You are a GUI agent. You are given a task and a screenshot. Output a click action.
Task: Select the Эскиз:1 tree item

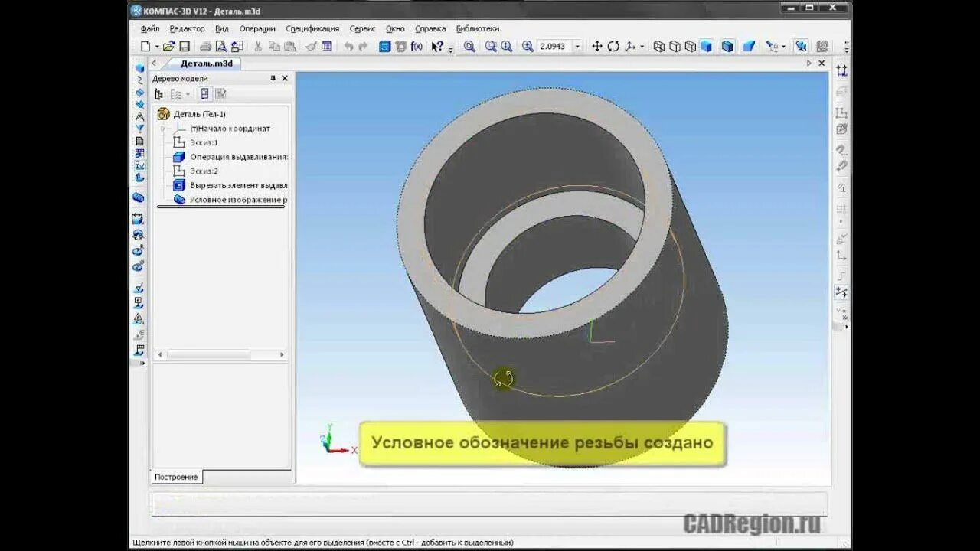pyautogui.click(x=204, y=142)
